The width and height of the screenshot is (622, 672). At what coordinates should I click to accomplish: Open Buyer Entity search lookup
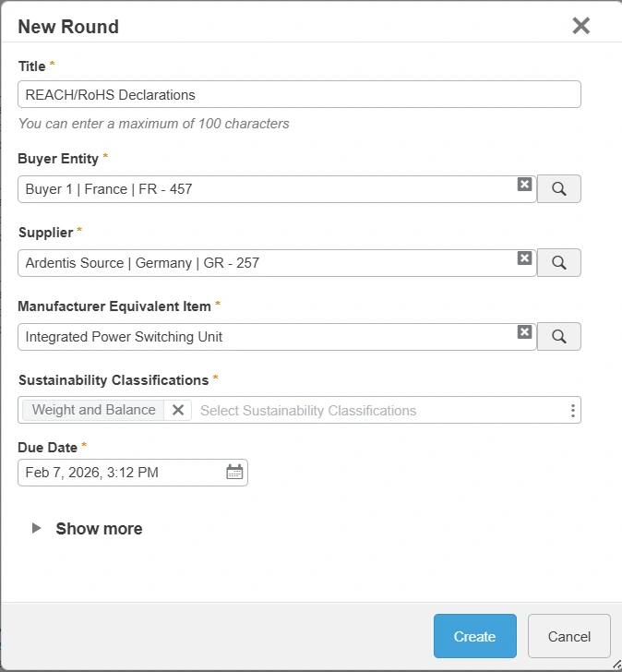[x=558, y=189]
